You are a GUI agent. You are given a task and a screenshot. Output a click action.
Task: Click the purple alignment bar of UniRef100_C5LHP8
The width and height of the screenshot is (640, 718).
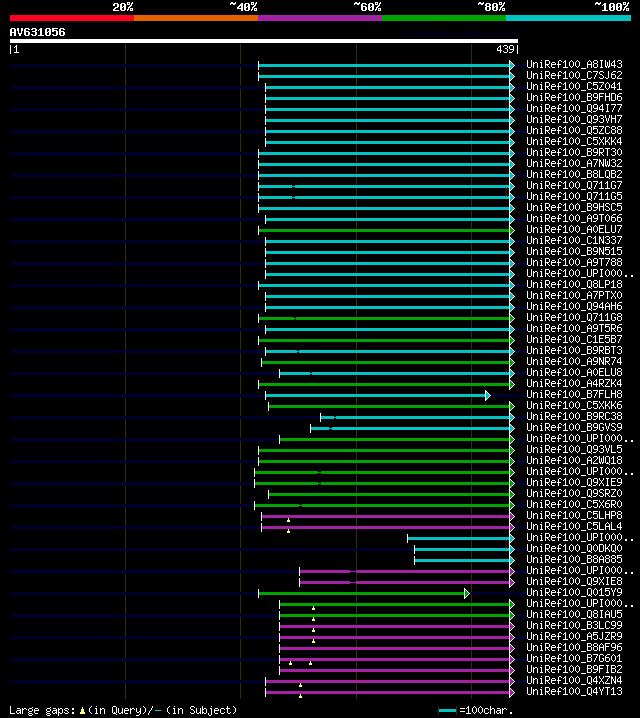pos(385,517)
